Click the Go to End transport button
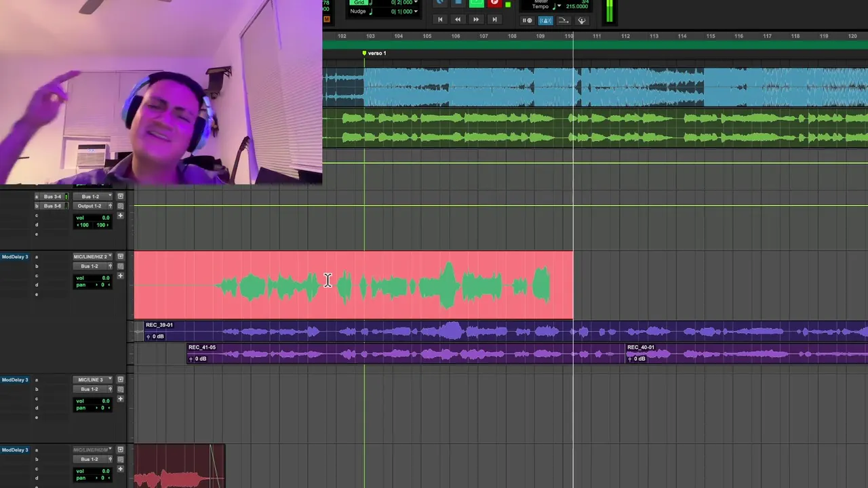 coord(495,20)
